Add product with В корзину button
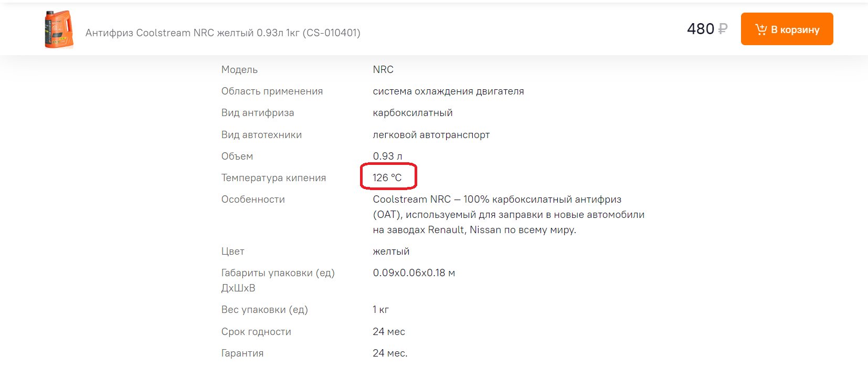 pyautogui.click(x=787, y=29)
